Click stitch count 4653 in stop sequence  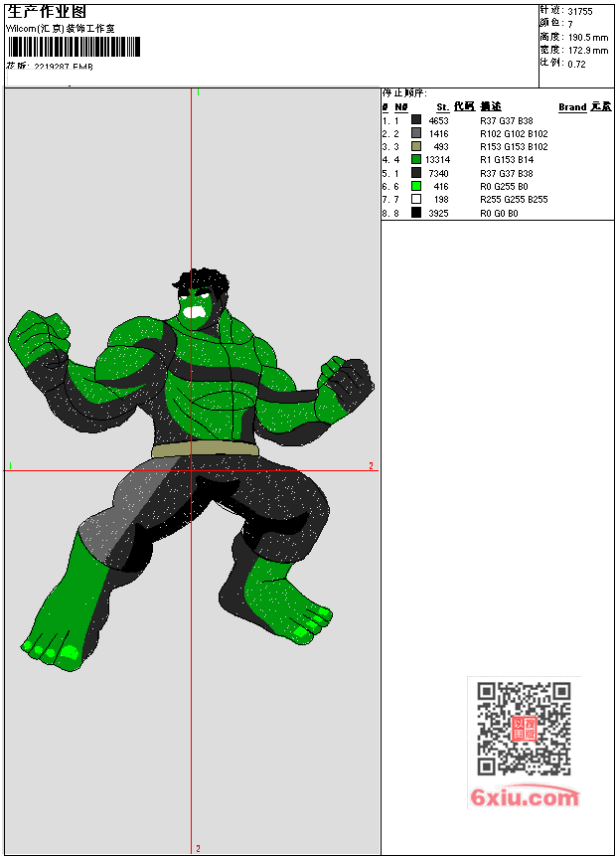pos(438,120)
